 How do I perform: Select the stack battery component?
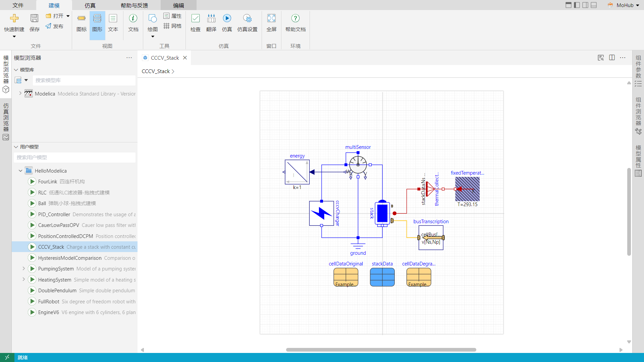click(382, 213)
